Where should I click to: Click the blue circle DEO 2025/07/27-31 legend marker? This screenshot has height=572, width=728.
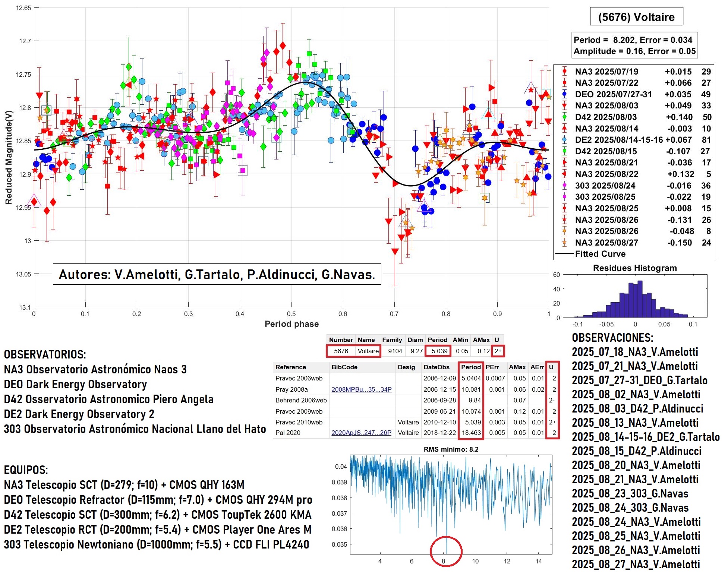(x=564, y=94)
